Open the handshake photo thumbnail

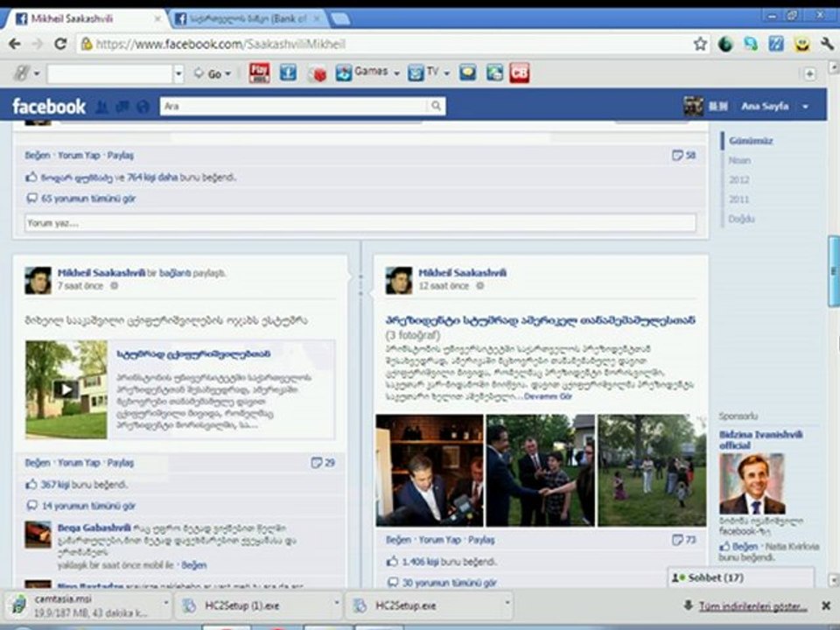tap(541, 471)
